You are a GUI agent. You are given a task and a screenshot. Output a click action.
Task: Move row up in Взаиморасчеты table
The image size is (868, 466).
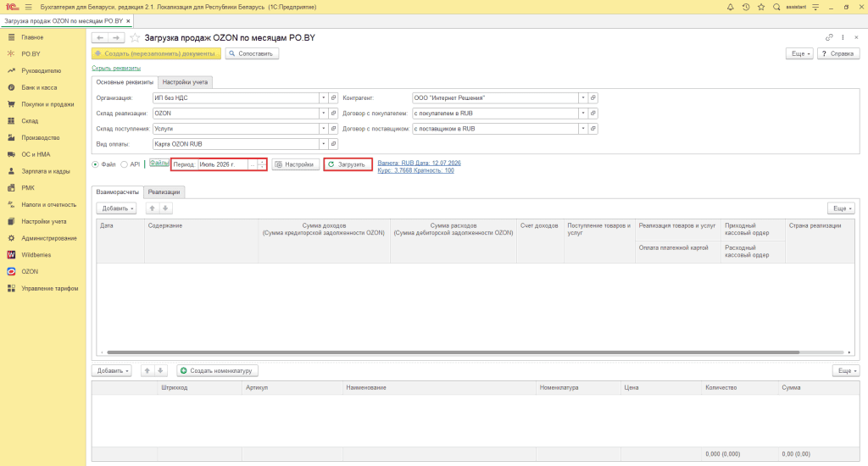[153, 208]
